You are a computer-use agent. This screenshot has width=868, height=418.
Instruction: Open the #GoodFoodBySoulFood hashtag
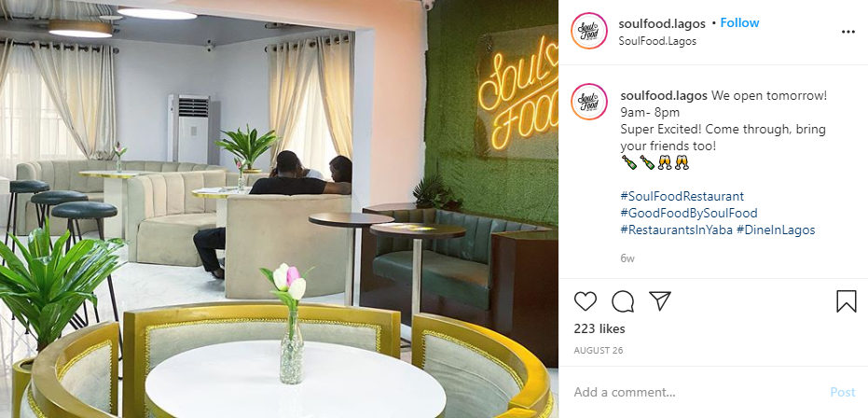[689, 213]
